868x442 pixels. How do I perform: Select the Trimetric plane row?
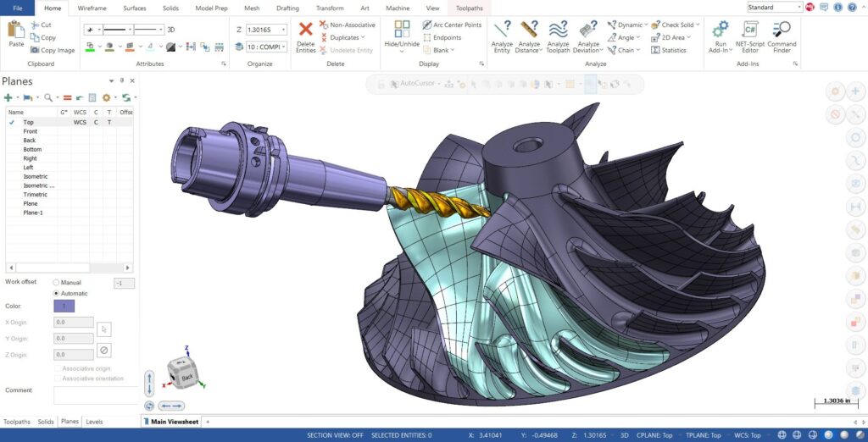[70, 195]
